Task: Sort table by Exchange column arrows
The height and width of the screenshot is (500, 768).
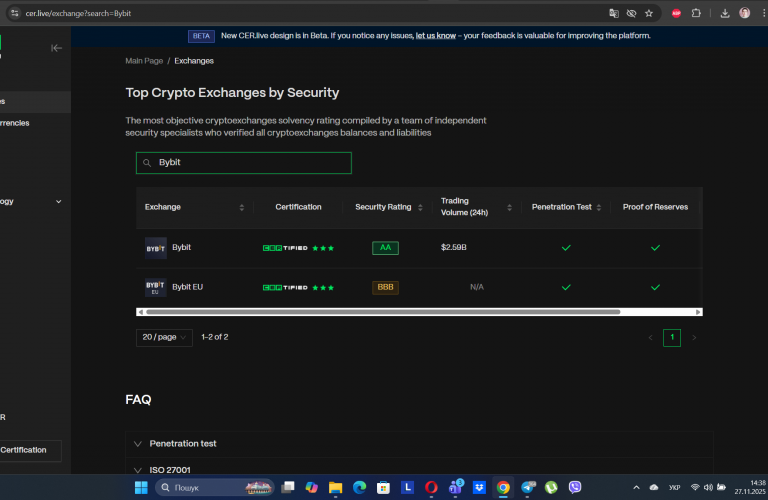Action: pos(241,208)
